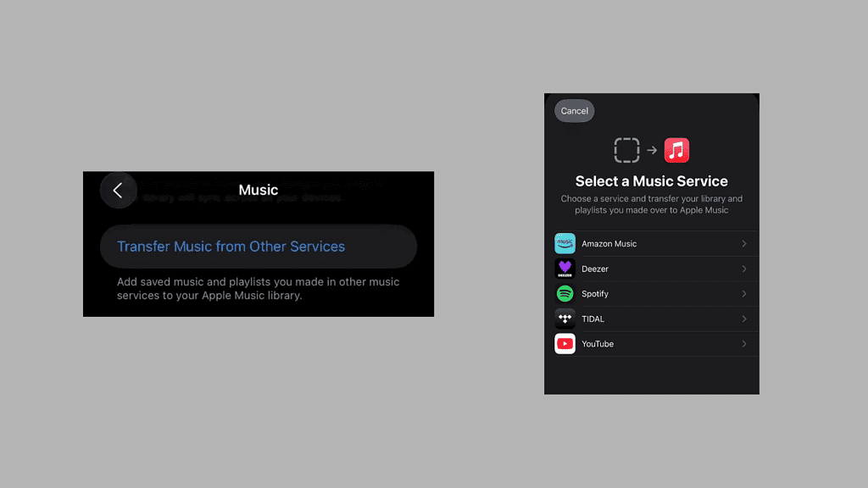Expand Deezer row chevron
Screen dimensions: 868x488
pyautogui.click(x=744, y=269)
